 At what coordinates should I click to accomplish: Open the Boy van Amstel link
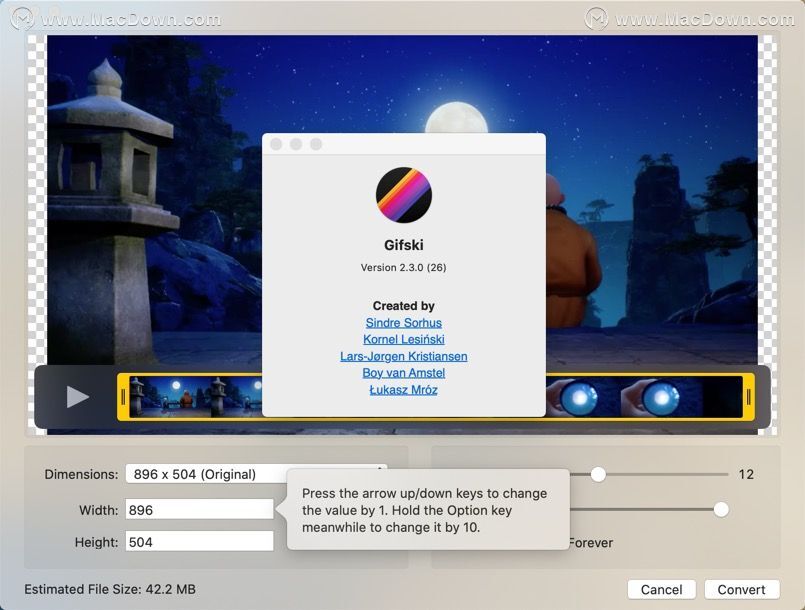(404, 373)
